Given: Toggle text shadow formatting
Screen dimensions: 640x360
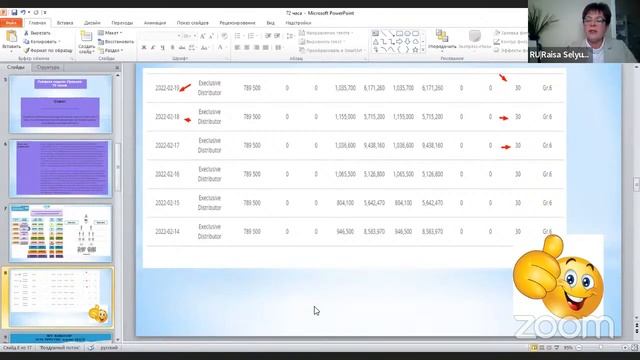Looking at the screenshot, I should (172, 48).
